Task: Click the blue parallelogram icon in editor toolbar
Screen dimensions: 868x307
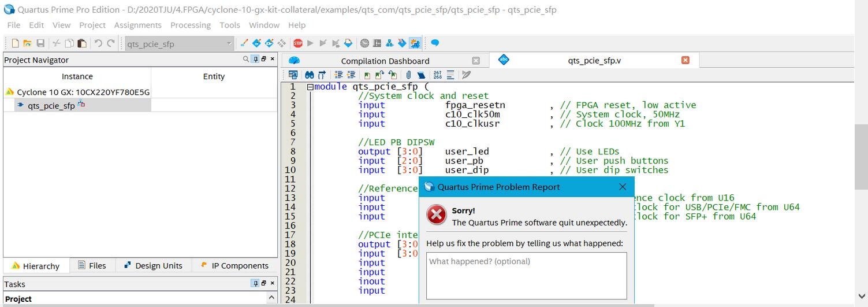Action: (x=422, y=75)
